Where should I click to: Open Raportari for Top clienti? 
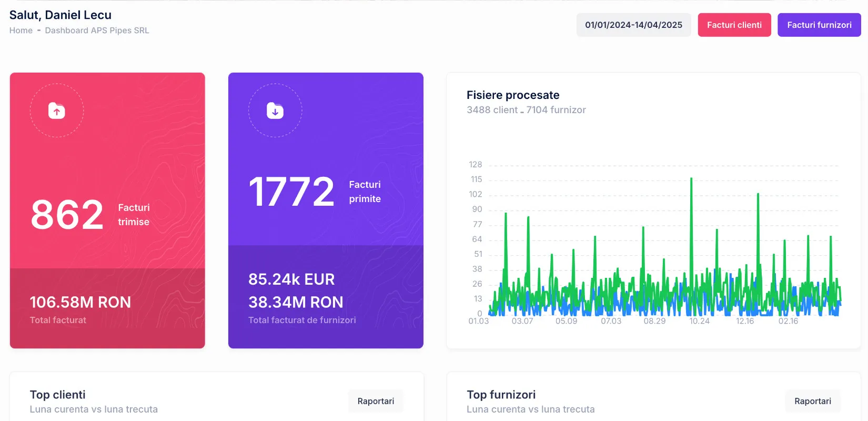(376, 401)
